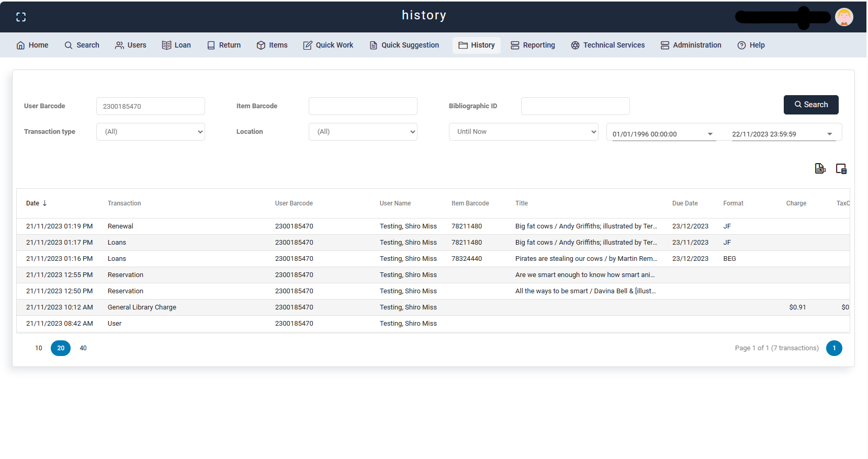Select 20 rows per page
This screenshot has height=459, width=868.
point(61,348)
